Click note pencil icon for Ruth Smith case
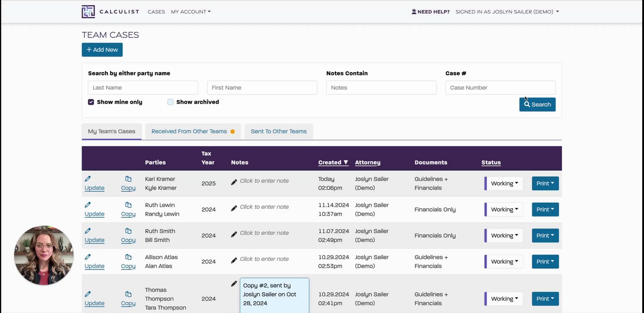 (234, 234)
